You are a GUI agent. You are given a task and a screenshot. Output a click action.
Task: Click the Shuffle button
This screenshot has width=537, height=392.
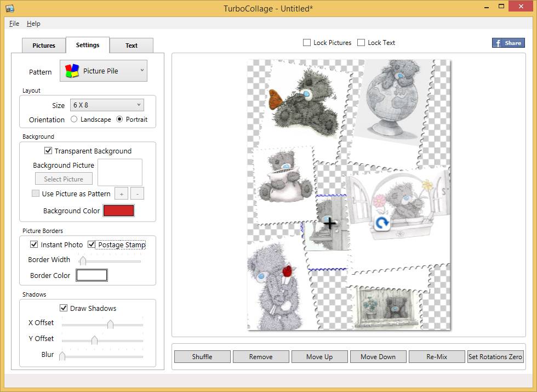(202, 357)
